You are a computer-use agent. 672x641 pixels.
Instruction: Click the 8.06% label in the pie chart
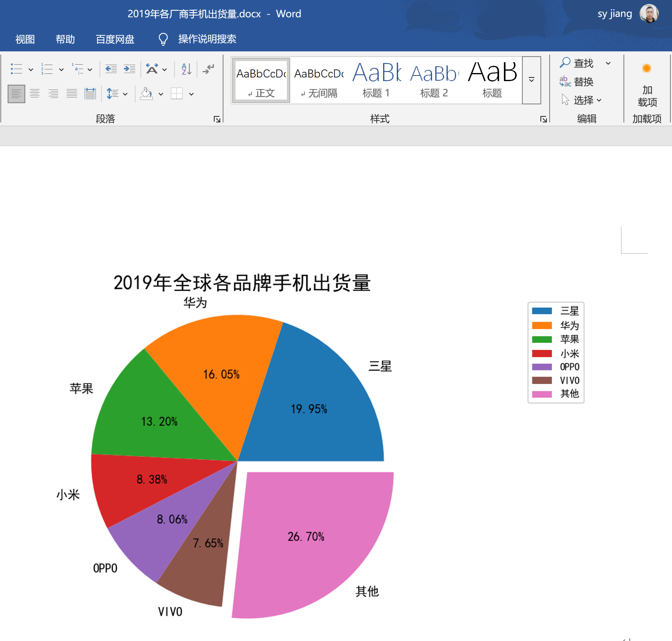coord(172,519)
